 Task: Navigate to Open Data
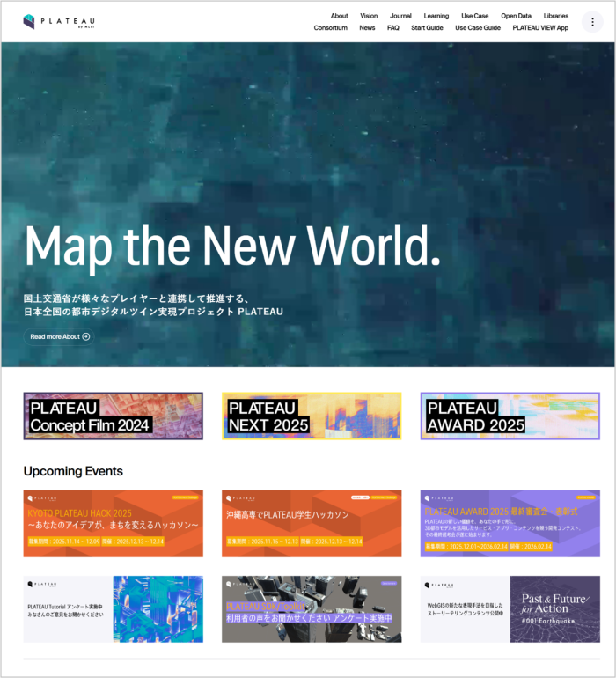[516, 16]
